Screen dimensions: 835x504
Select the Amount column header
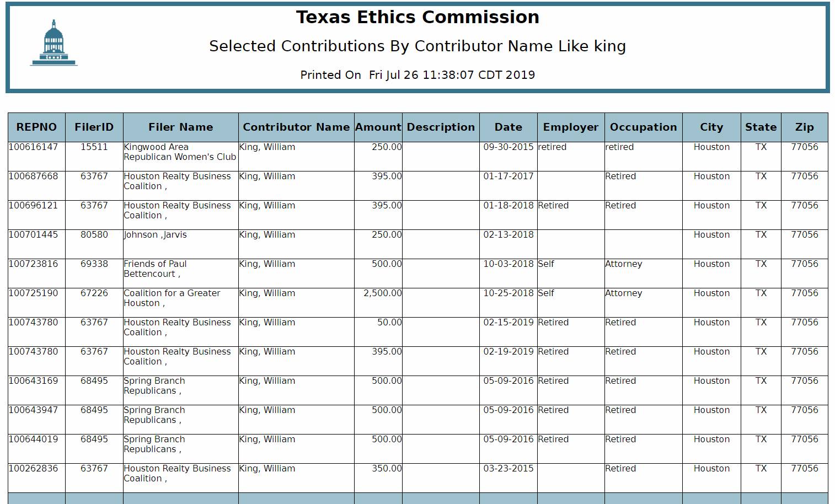click(x=378, y=127)
